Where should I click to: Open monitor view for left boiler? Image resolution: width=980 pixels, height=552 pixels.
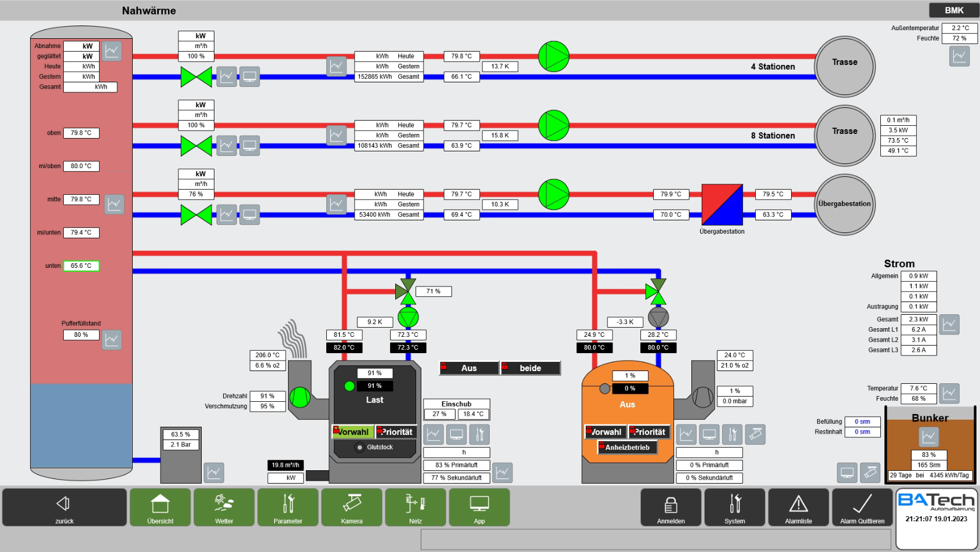tap(457, 434)
